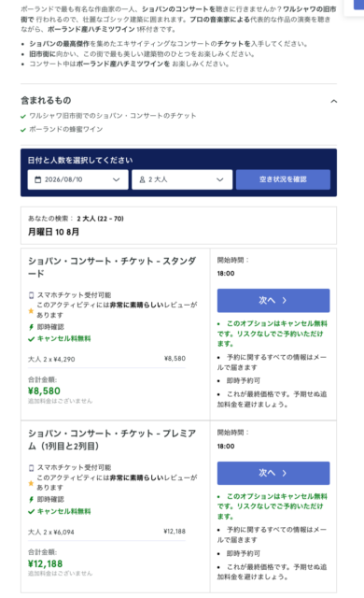Click the あなたの検索 2 大人 (22 - 70) text
This screenshot has height=598, width=364.
click(76, 219)
